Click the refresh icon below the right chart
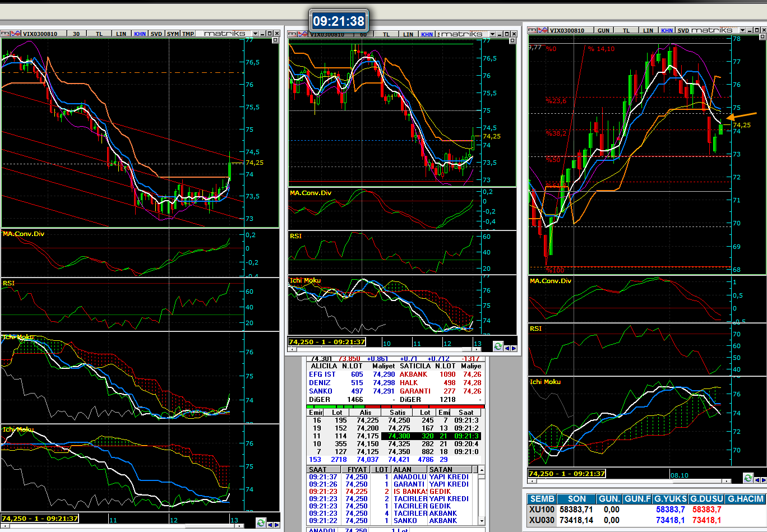 [x=747, y=478]
